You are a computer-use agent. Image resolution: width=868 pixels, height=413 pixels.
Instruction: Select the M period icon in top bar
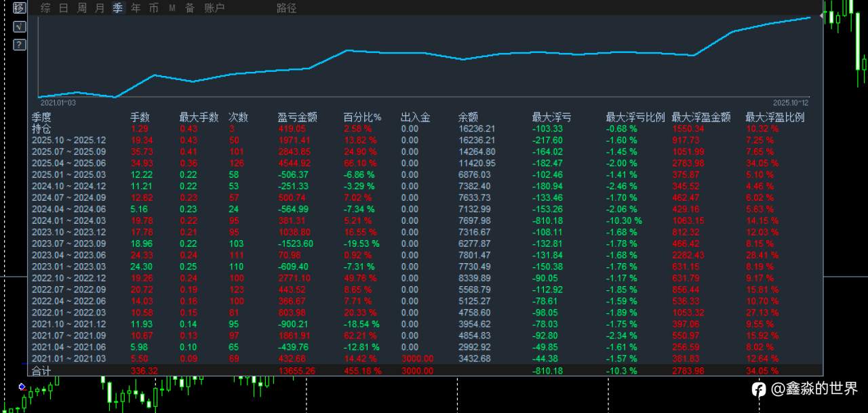(172, 8)
